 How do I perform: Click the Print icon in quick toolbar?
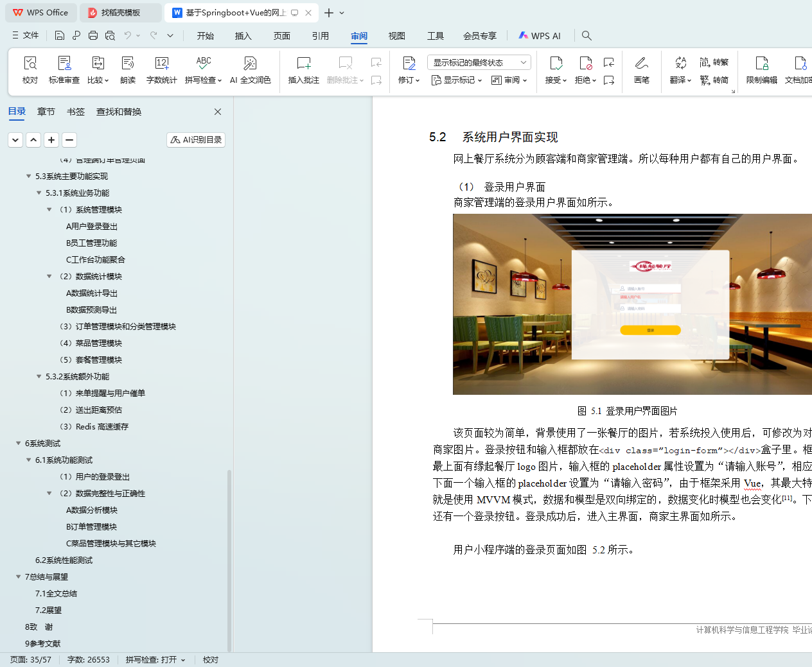coord(93,35)
